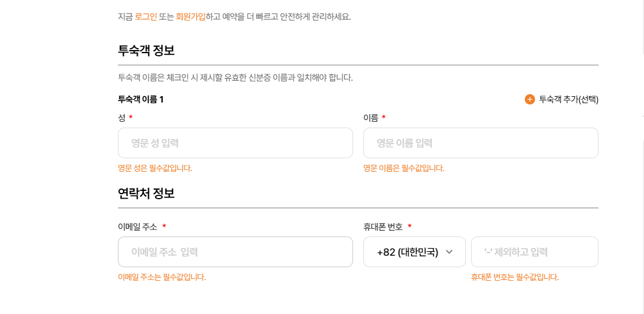The height and width of the screenshot is (314, 644).
Task: Focus the phone number field '-' 제외하고 입력
Action: click(534, 252)
